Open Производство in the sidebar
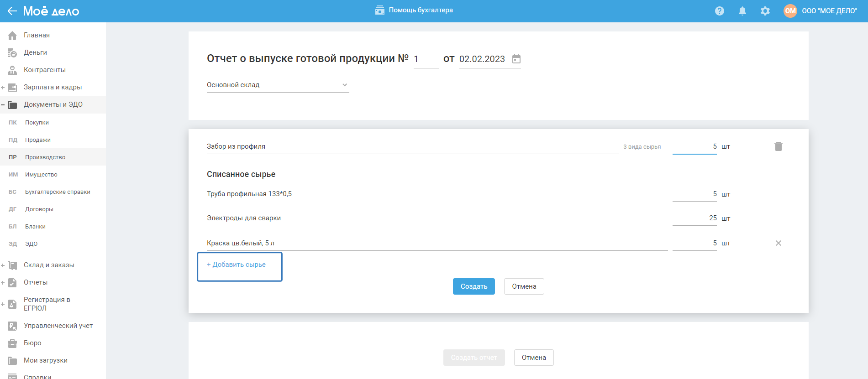This screenshot has width=868, height=379. (x=53, y=157)
